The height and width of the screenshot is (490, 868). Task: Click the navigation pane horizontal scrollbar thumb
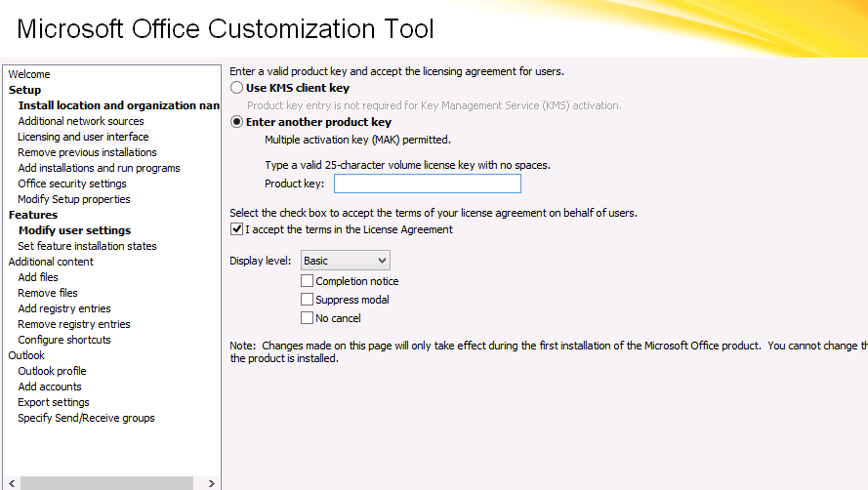pos(106,483)
